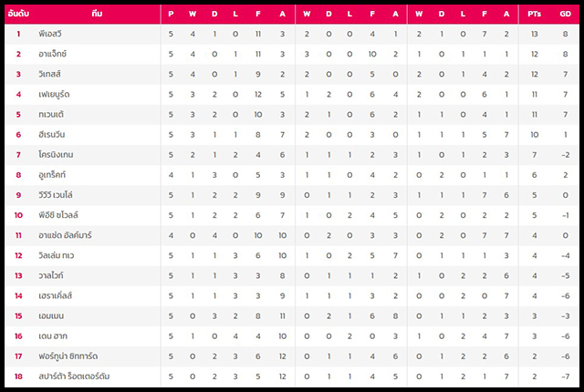
Task: Open โครนิงเกน team entry
Action: [x=56, y=154]
